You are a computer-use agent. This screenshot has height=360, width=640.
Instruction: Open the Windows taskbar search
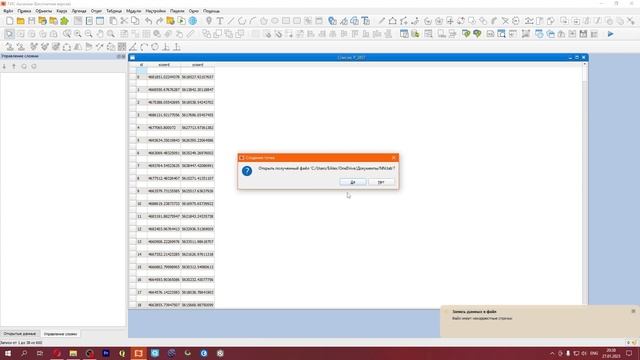tap(24, 353)
